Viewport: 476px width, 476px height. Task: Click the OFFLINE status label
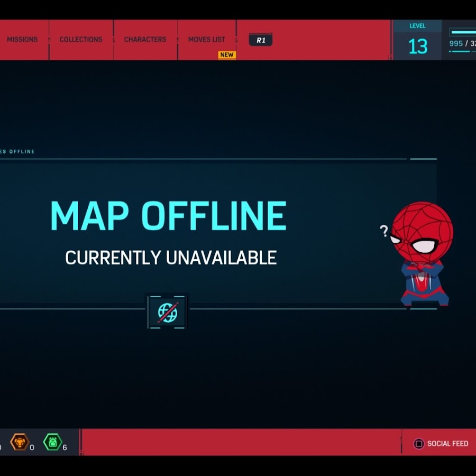[x=22, y=151]
